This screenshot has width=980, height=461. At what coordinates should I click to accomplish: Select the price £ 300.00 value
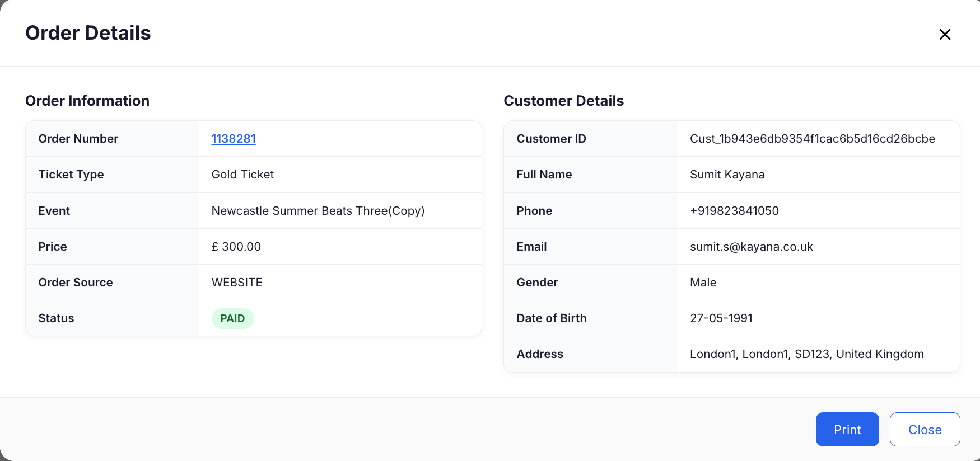pyautogui.click(x=236, y=247)
